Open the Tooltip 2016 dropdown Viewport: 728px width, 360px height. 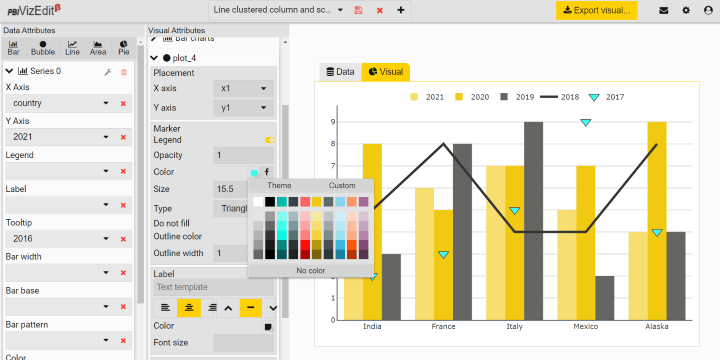coord(106,239)
